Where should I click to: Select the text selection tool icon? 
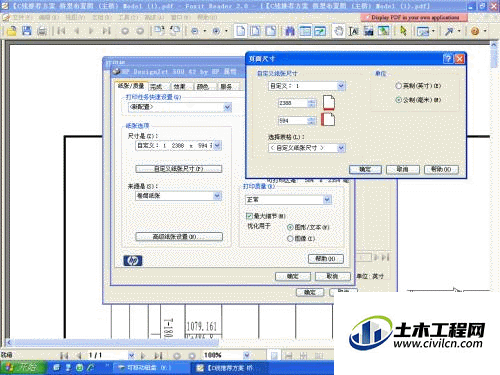click(x=354, y=31)
